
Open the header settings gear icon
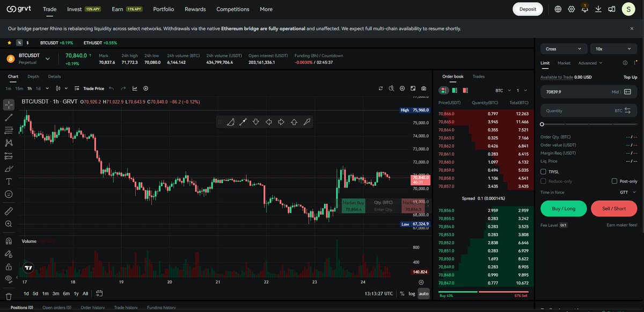(x=572, y=9)
